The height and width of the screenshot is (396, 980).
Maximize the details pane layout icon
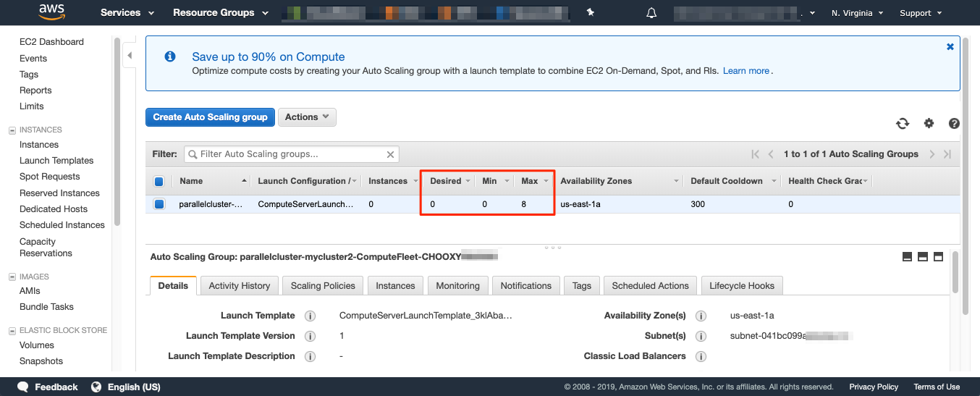coord(939,257)
